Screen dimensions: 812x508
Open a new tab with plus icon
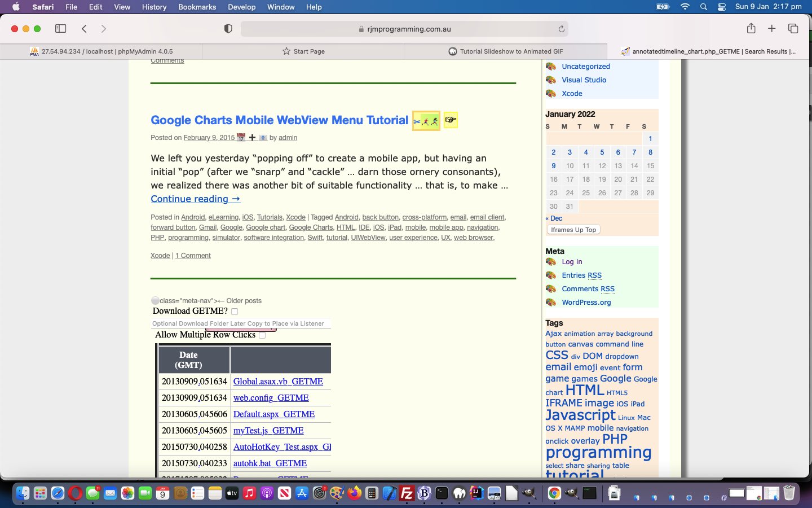pyautogui.click(x=772, y=29)
